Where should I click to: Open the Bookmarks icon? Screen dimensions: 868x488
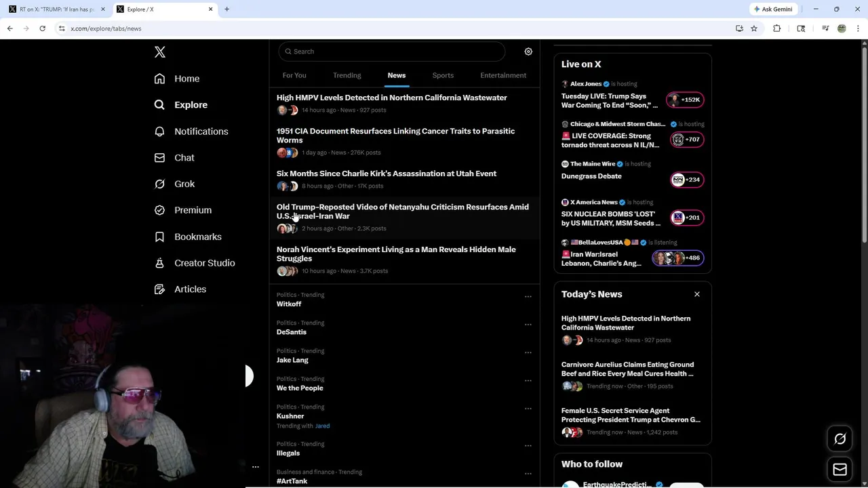pos(159,237)
